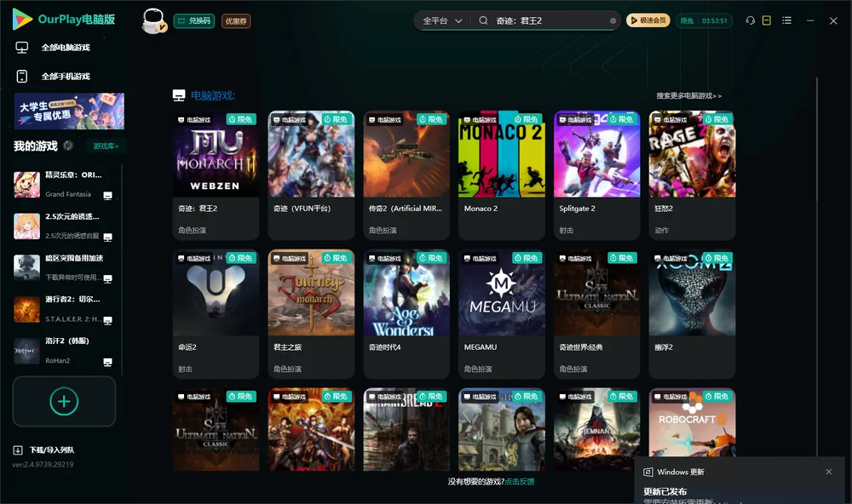The height and width of the screenshot is (504, 852).
Task: Refresh the 我的游戏 list icon
Action: (x=68, y=146)
